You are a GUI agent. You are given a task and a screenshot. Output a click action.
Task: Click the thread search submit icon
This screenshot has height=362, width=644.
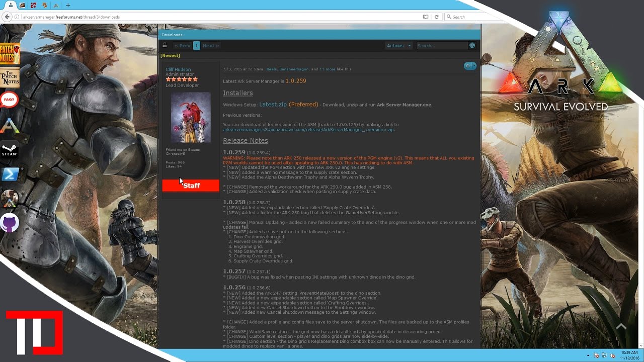pyautogui.click(x=472, y=45)
